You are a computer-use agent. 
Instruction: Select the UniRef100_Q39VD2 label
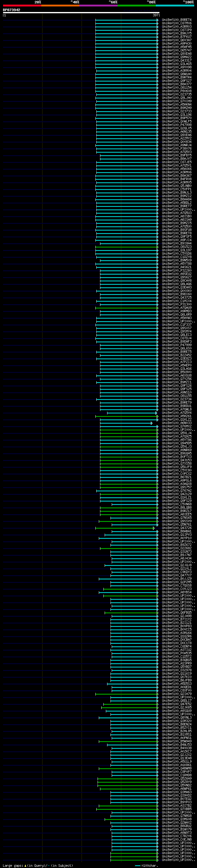pyautogui.click(x=177, y=796)
